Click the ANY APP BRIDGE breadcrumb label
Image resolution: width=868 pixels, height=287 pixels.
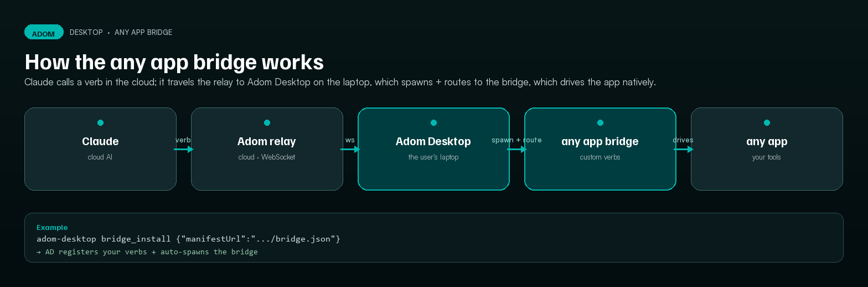click(x=143, y=33)
